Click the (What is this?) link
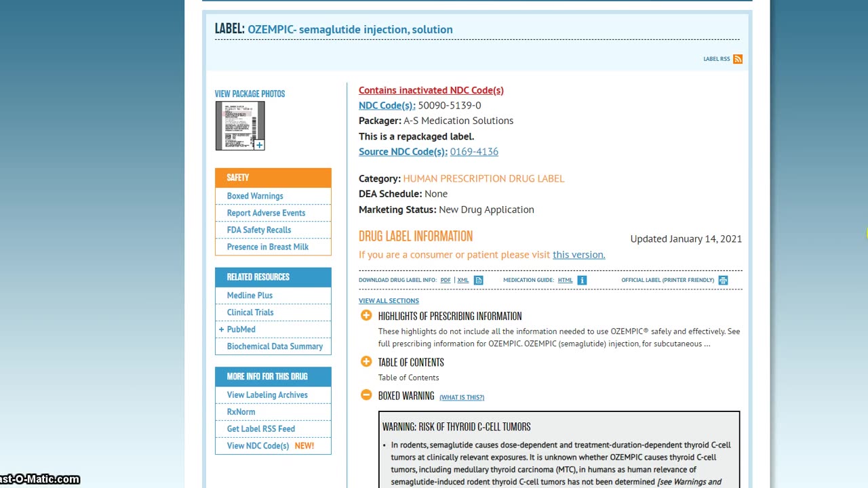This screenshot has width=868, height=488. point(462,397)
